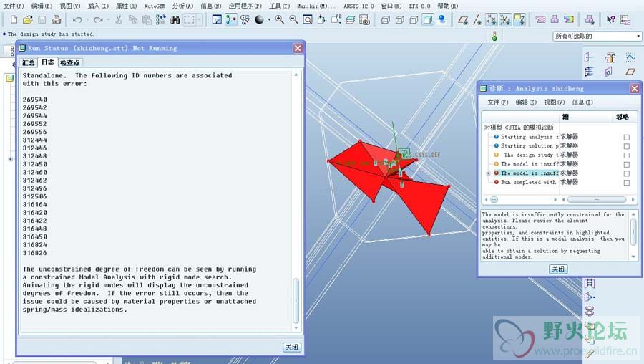The width and height of the screenshot is (644, 364).
Task: Open the selection box dropdown arrow in toolbar
Action: 199,19
